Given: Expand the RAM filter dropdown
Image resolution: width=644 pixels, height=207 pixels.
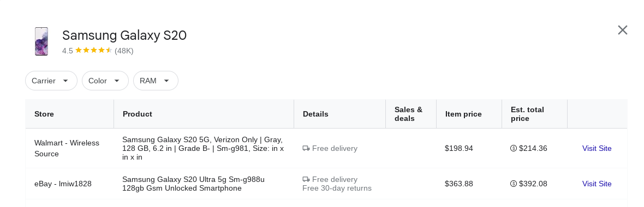Looking at the screenshot, I should click(156, 81).
